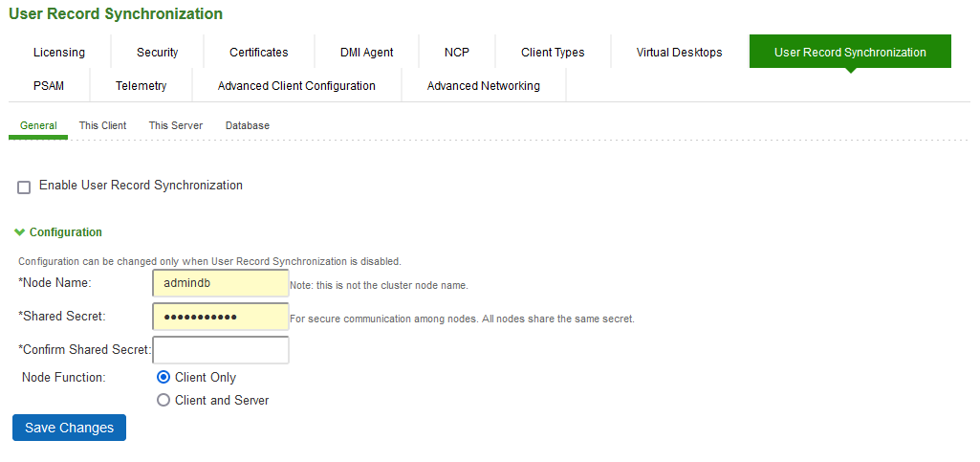The image size is (980, 462).
Task: Open the Licensing tab
Action: (x=59, y=53)
